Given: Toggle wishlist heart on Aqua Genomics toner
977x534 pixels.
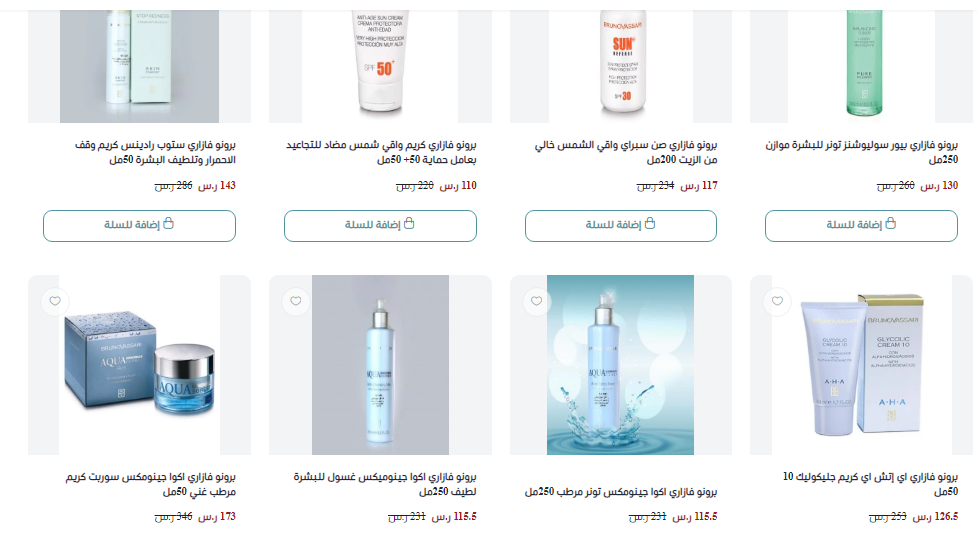Looking at the screenshot, I should pyautogui.click(x=536, y=301).
